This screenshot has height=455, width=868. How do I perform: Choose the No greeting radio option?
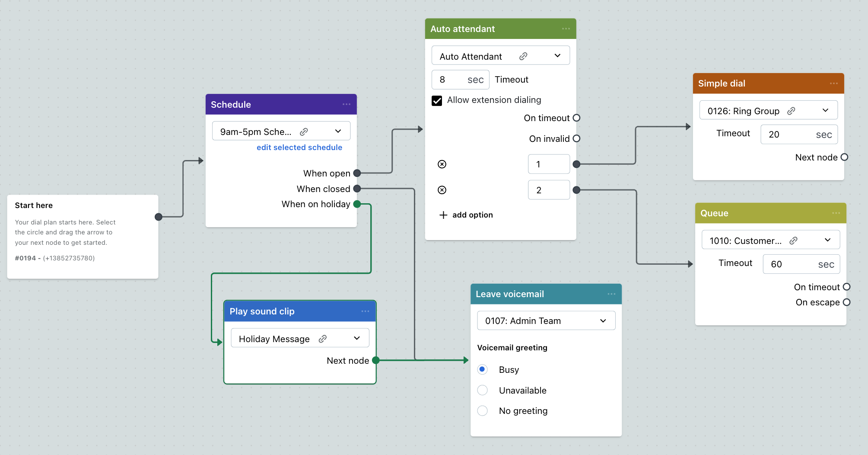click(x=482, y=411)
